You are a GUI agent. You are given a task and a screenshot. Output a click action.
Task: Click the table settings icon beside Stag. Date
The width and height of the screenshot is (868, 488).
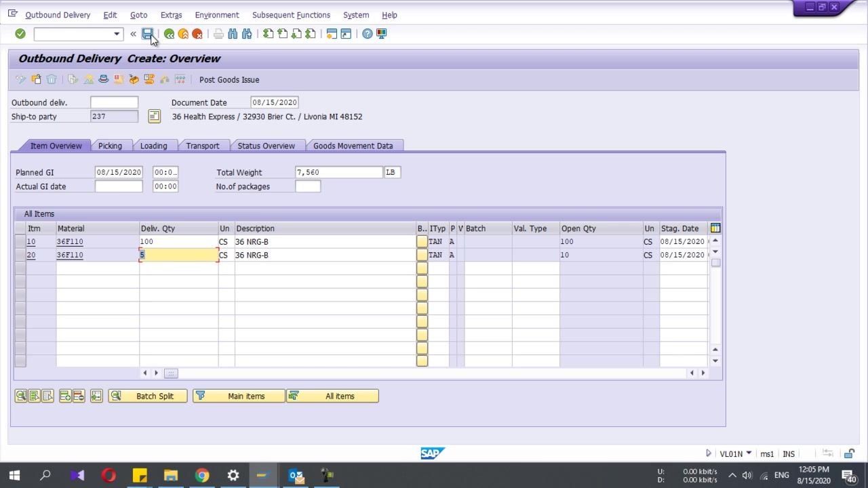715,228
